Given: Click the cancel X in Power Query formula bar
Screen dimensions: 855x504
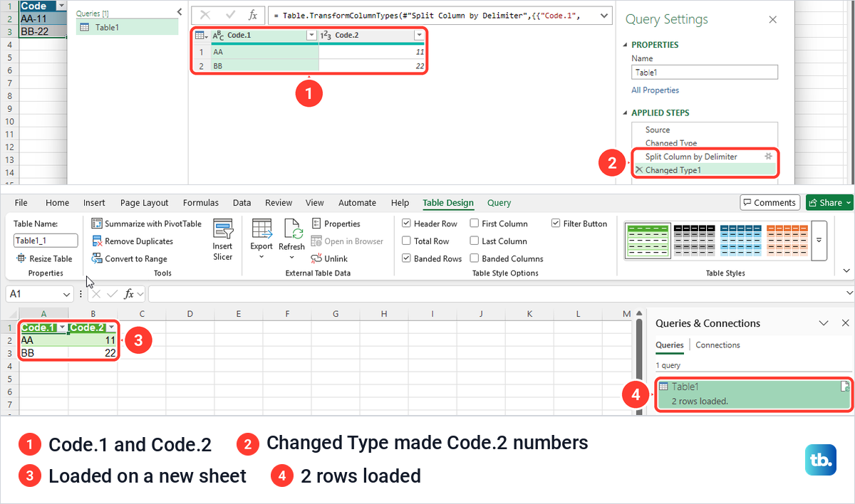Looking at the screenshot, I should pos(205,15).
